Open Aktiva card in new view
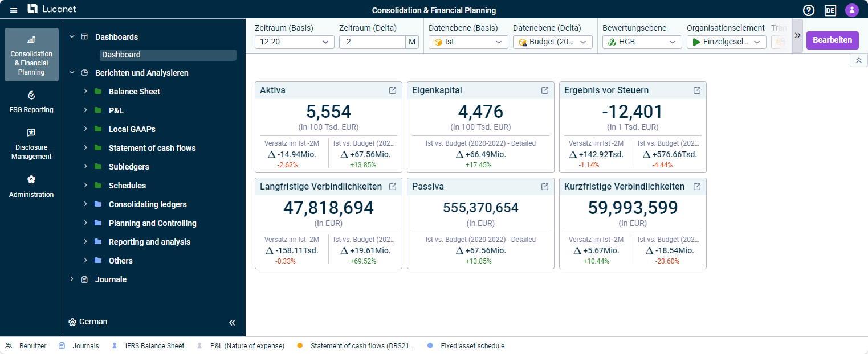This screenshot has width=868, height=354. pyautogui.click(x=393, y=90)
